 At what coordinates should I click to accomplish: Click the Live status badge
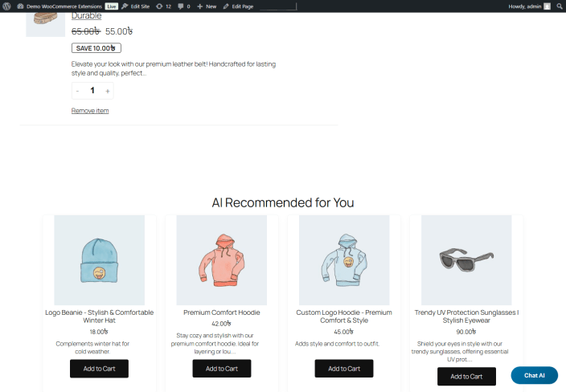[112, 6]
